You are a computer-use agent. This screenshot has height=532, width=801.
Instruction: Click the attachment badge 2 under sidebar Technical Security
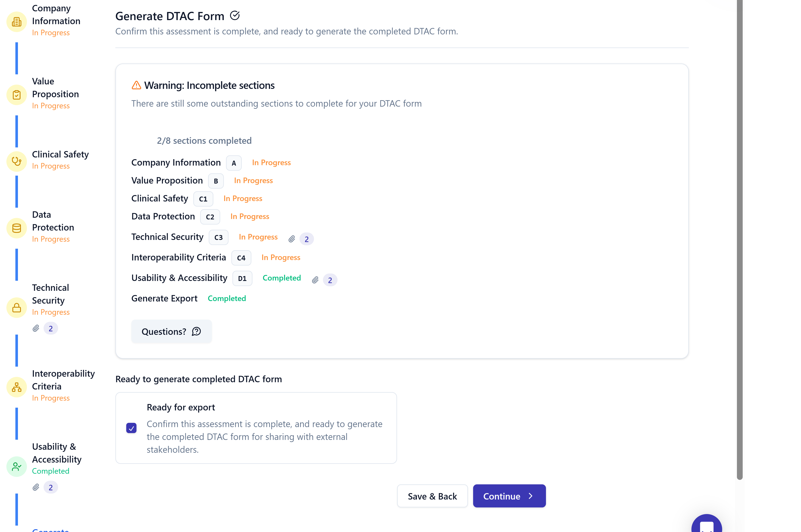51,328
